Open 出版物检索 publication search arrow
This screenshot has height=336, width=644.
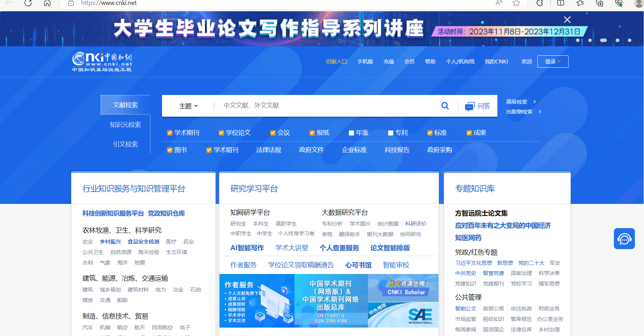(540, 111)
